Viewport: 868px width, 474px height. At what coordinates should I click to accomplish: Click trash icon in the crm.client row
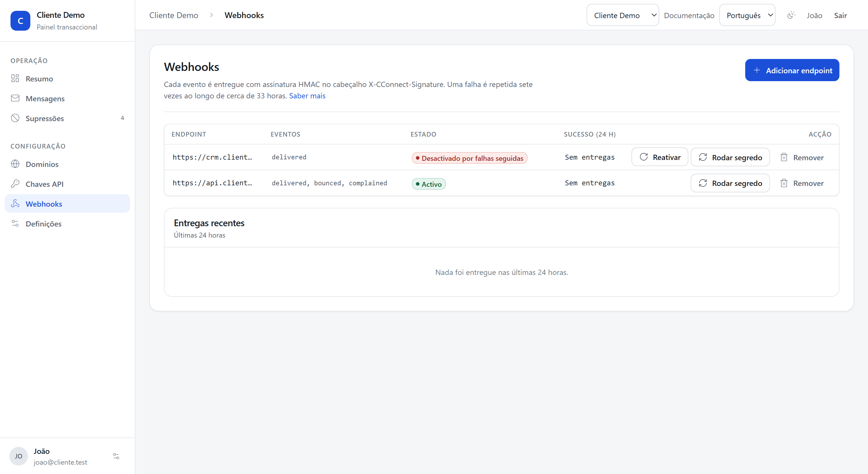(x=784, y=157)
